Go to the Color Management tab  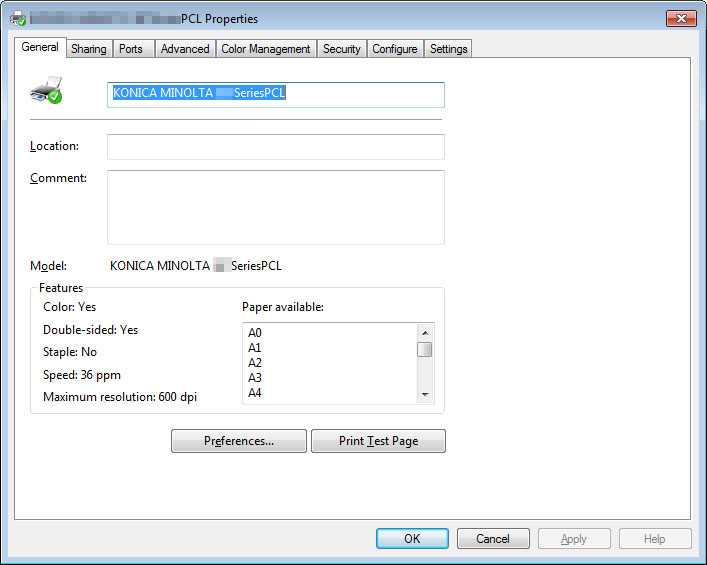click(266, 49)
